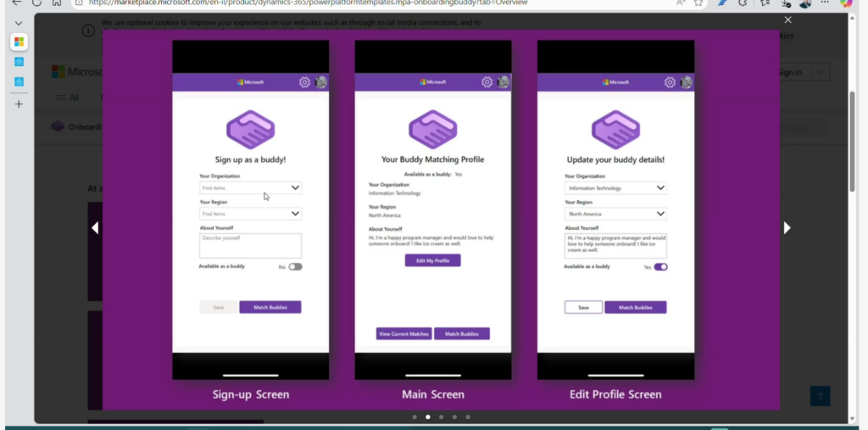Open North America dropdown on Edit Profile Screen
The image size is (868, 430).
tap(615, 214)
